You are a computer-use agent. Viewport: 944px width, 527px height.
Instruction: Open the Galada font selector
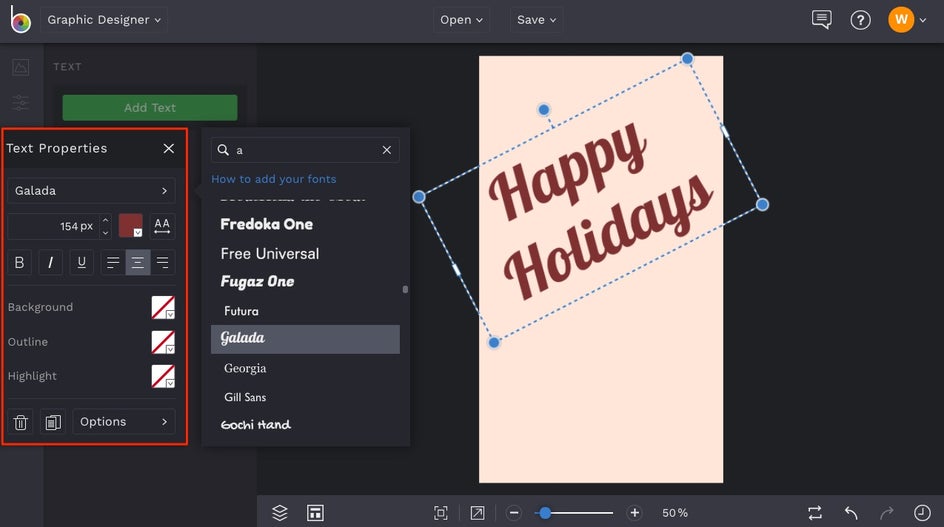click(x=92, y=190)
